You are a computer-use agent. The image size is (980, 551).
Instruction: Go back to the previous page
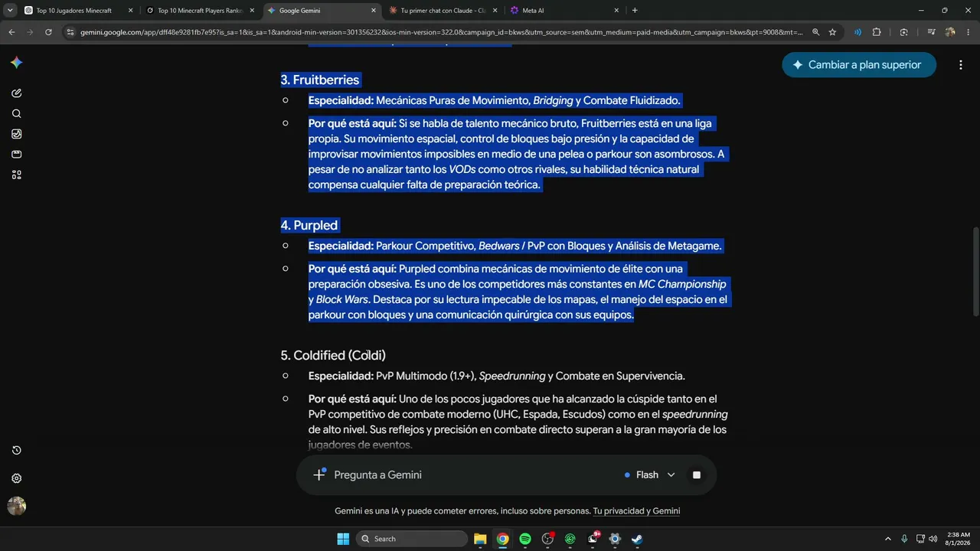tap(11, 32)
